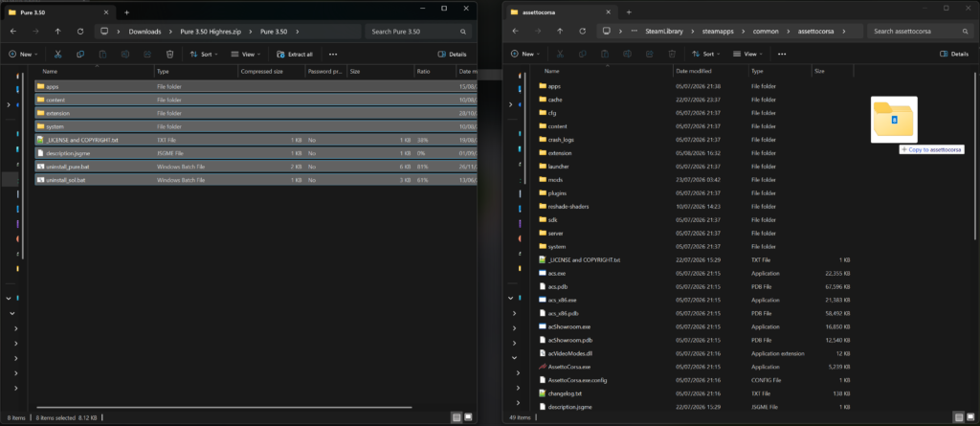The width and height of the screenshot is (980, 426).
Task: Switch assettocorsa window to details list view
Action: [958, 417]
